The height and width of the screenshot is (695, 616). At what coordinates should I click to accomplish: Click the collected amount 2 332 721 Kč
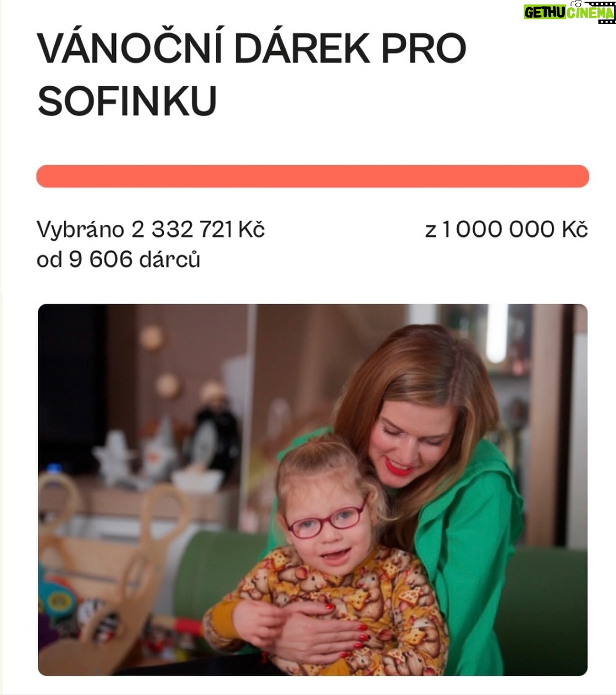click(198, 229)
